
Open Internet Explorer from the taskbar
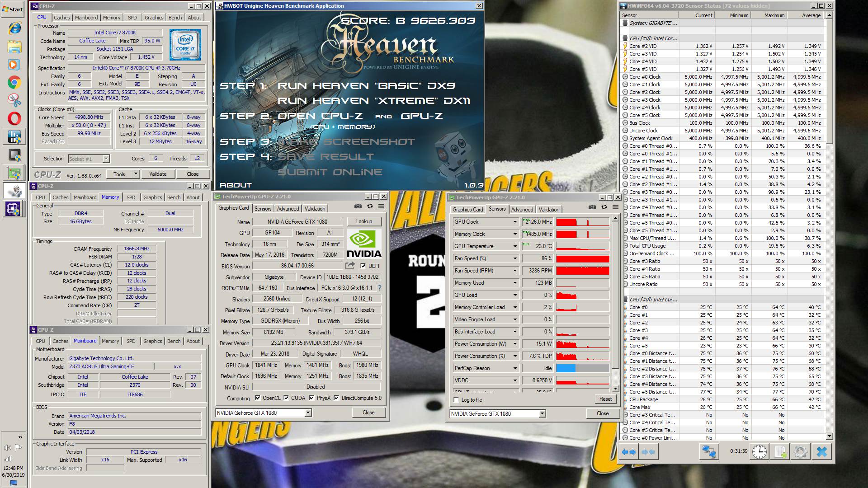pyautogui.click(x=14, y=28)
